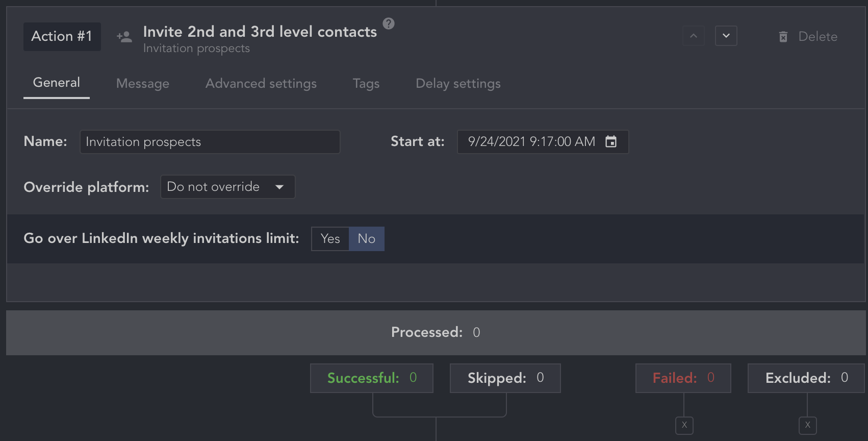
Task: Click the Skipped count box
Action: click(505, 378)
